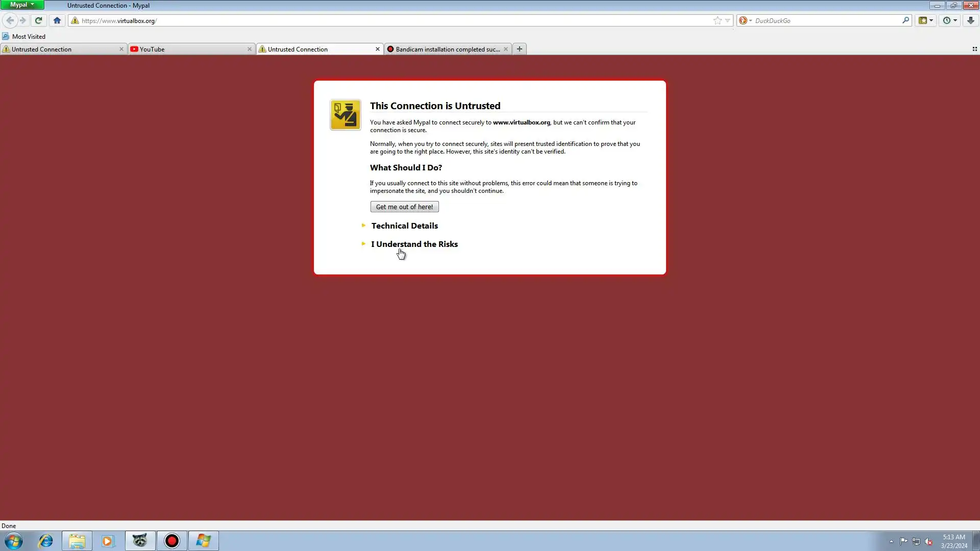The image size is (980, 551).
Task: Expand the Technical Details section
Action: (x=404, y=226)
